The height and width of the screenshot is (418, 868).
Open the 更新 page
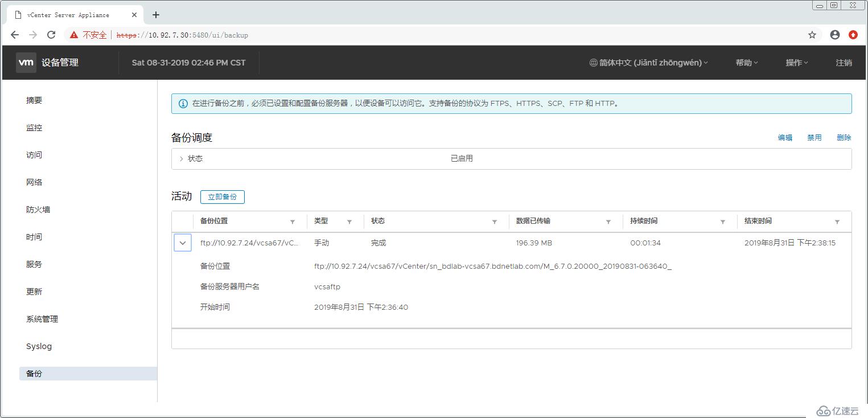pyautogui.click(x=34, y=292)
